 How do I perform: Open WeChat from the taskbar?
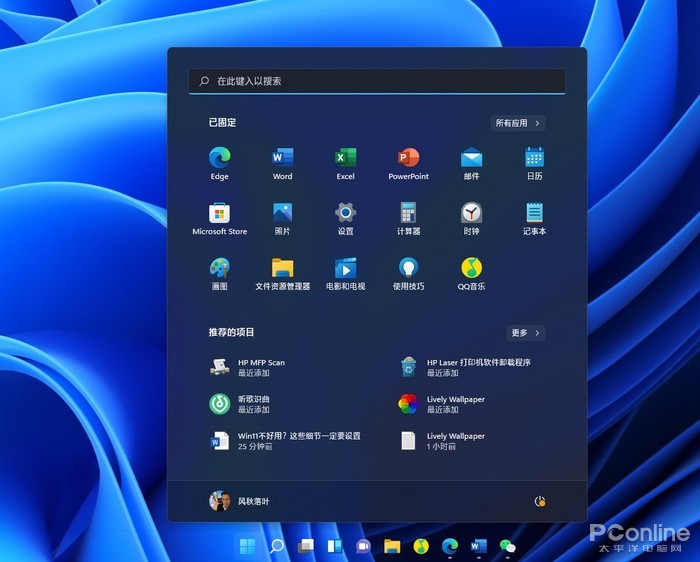508,545
